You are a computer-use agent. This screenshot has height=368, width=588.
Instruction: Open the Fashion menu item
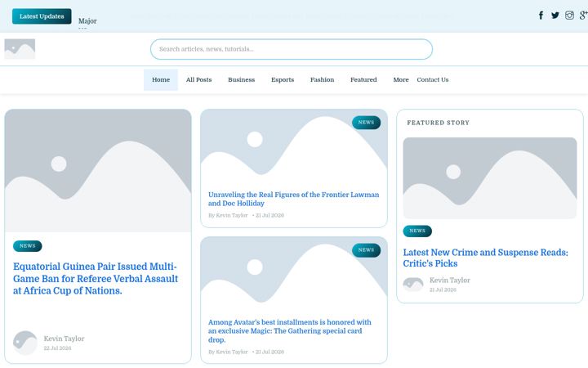322,80
